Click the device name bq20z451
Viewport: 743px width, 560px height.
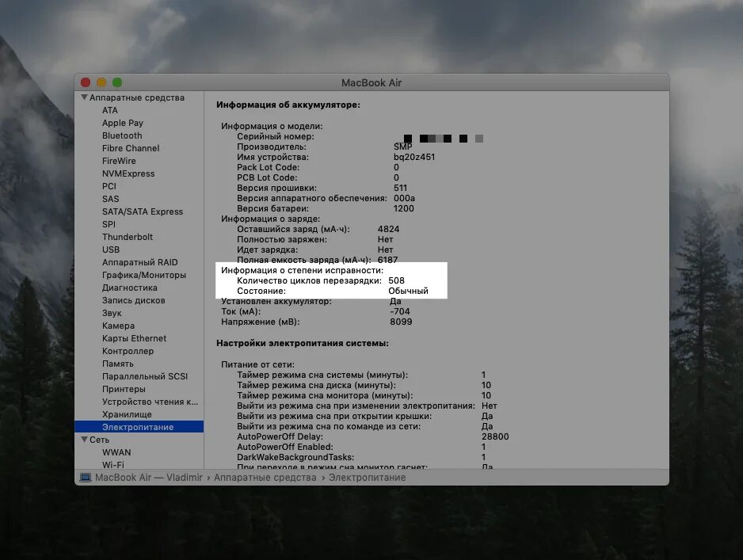click(x=414, y=157)
